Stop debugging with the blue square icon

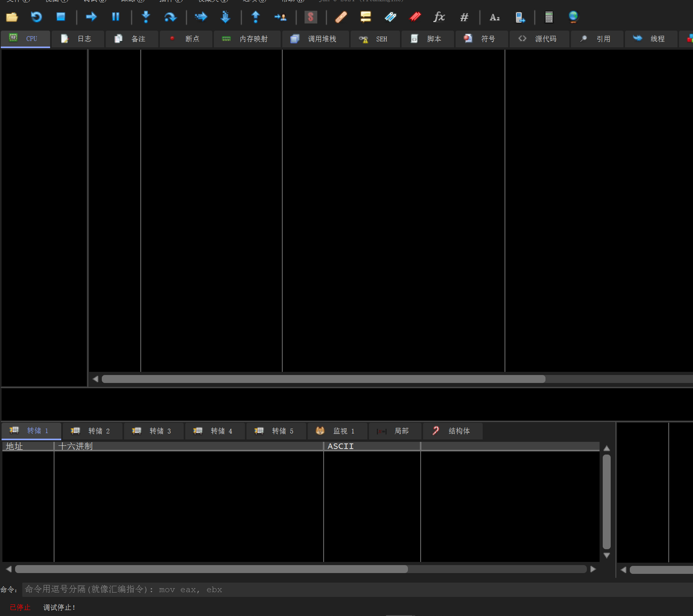pos(61,17)
